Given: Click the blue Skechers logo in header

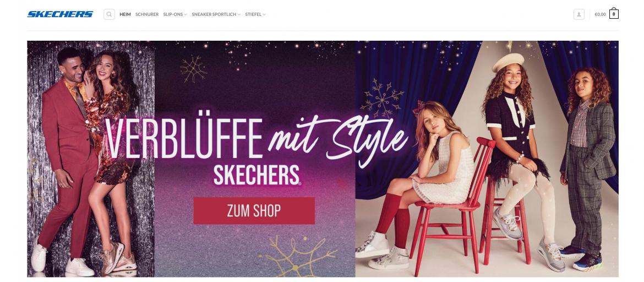Looking at the screenshot, I should tap(60, 14).
